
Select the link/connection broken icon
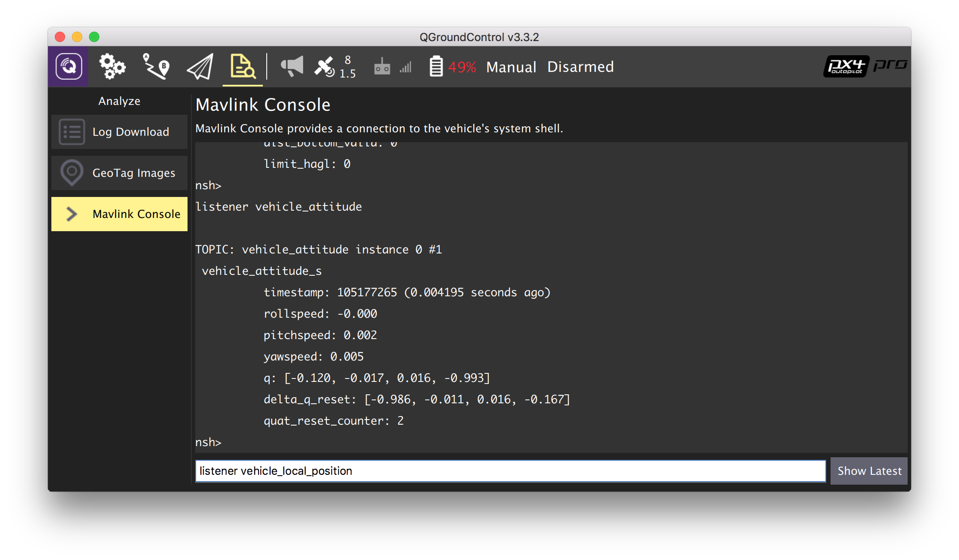point(383,67)
